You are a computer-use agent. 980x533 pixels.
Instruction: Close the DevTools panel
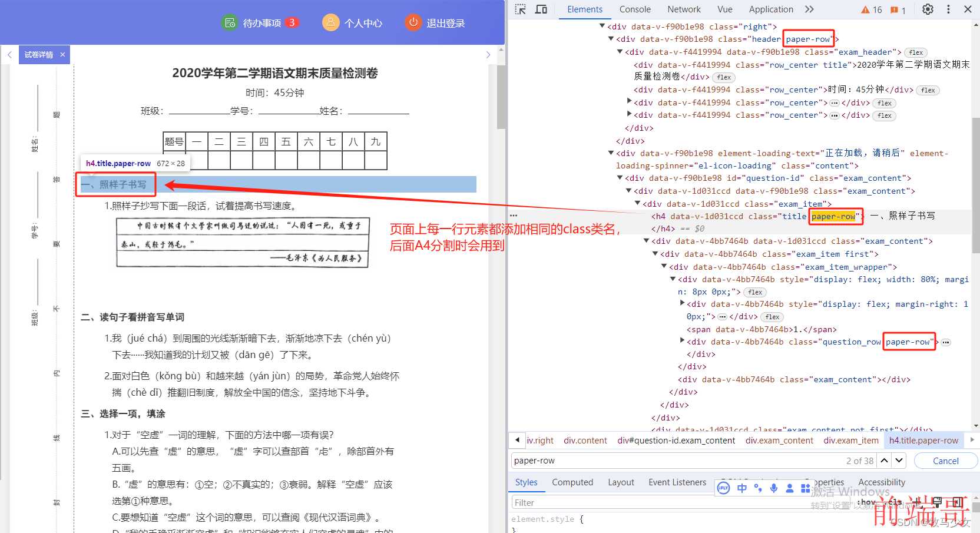[x=968, y=9]
